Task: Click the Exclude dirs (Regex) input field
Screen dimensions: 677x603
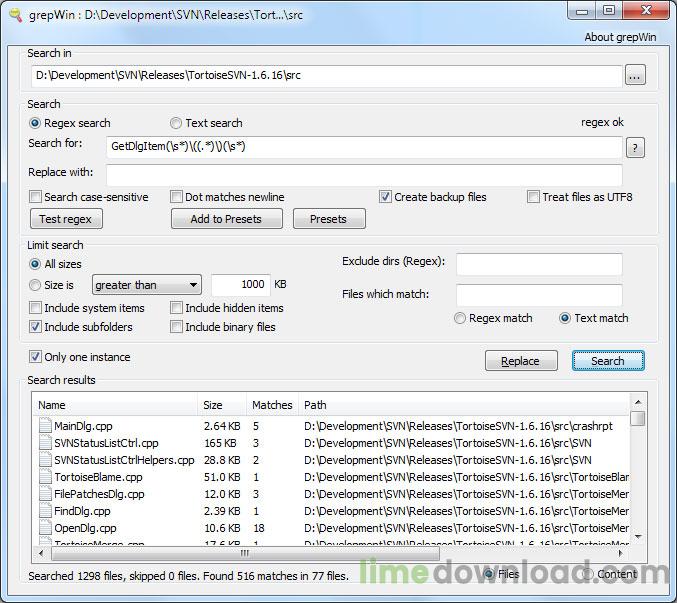Action: click(539, 264)
